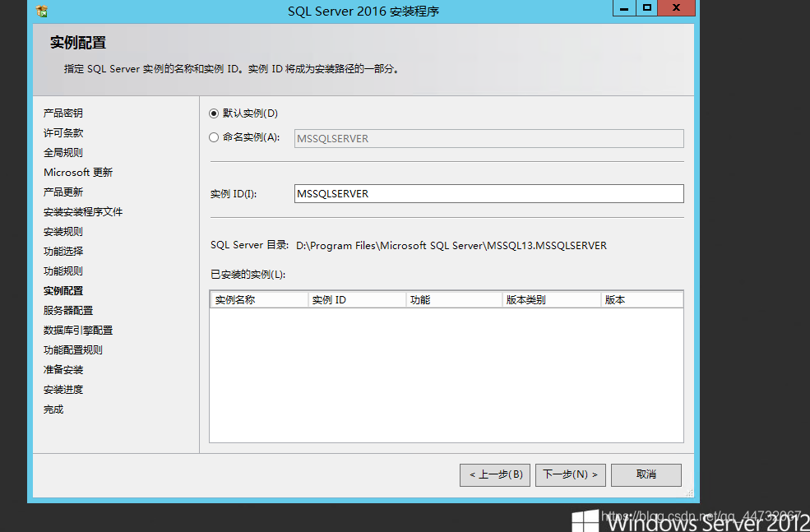Click the 全局规则 step in sidebar

pyautogui.click(x=63, y=152)
